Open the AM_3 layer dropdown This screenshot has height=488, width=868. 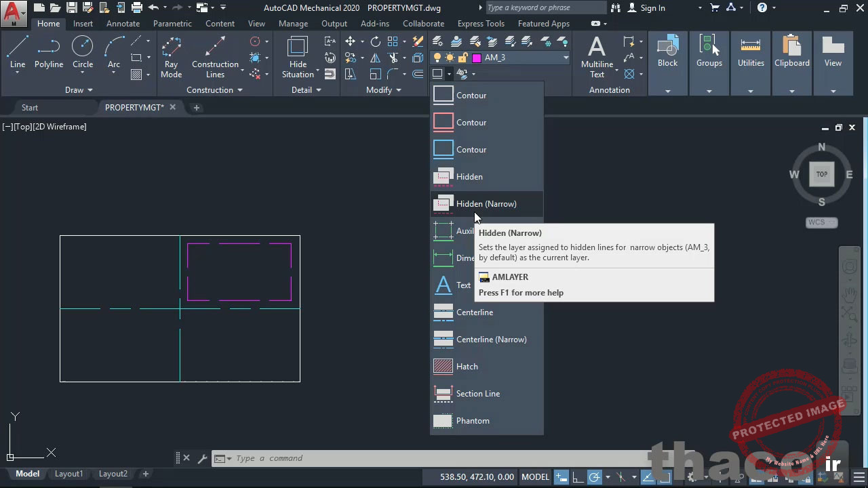566,58
